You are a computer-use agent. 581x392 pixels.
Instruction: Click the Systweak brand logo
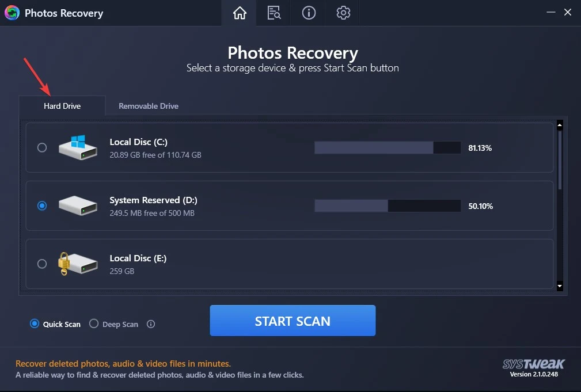click(534, 364)
